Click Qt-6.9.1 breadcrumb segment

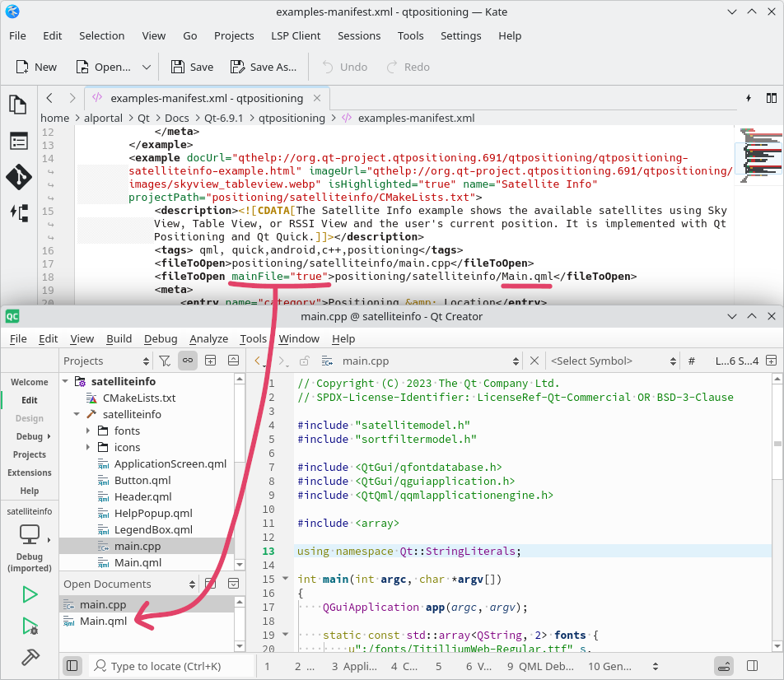[223, 118]
